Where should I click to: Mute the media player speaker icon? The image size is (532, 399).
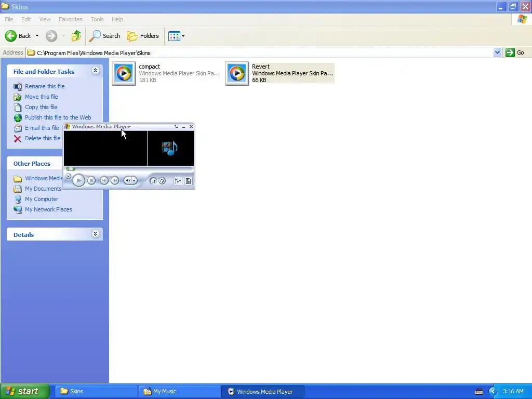[x=128, y=180]
